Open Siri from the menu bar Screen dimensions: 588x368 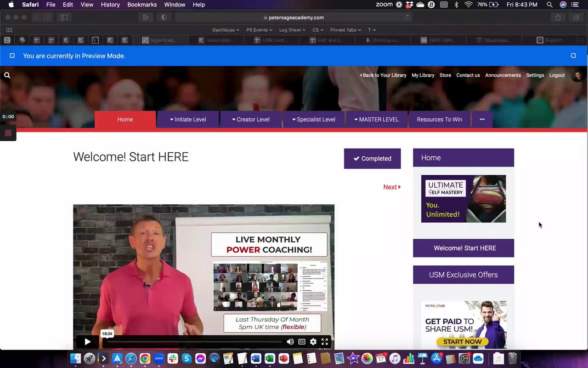click(x=563, y=5)
